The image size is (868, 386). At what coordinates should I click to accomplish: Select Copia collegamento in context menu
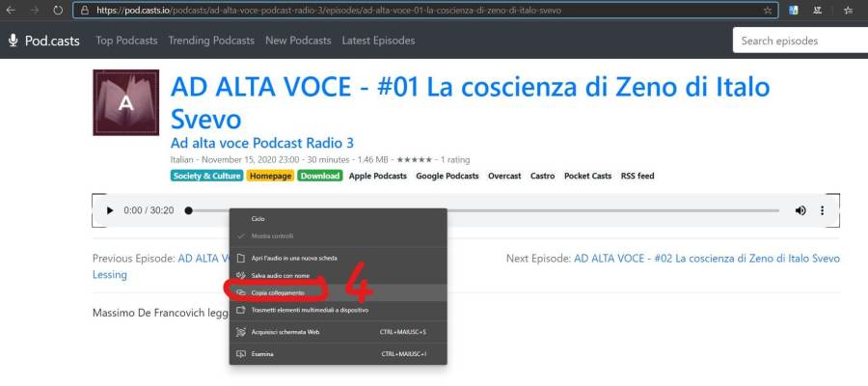[278, 291]
